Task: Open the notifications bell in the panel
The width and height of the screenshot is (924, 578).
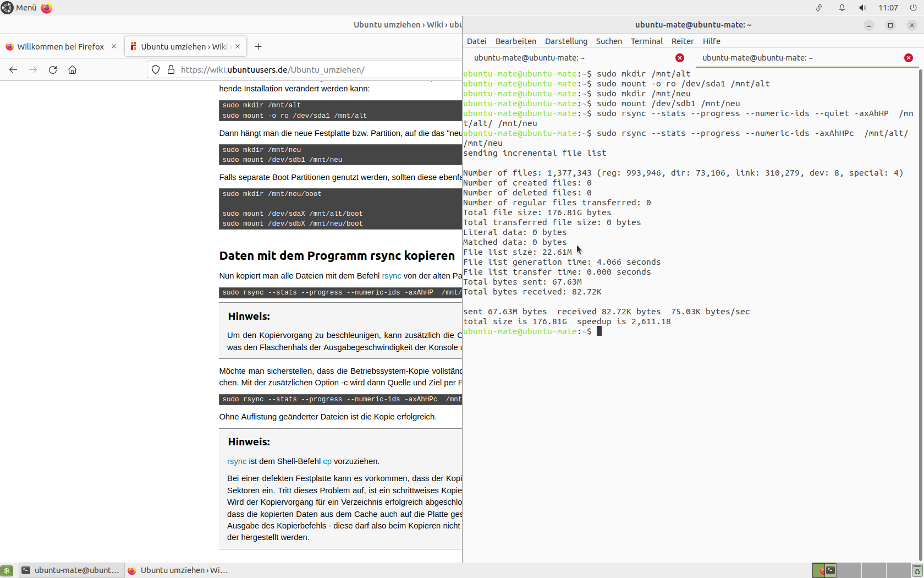Action: [x=842, y=8]
